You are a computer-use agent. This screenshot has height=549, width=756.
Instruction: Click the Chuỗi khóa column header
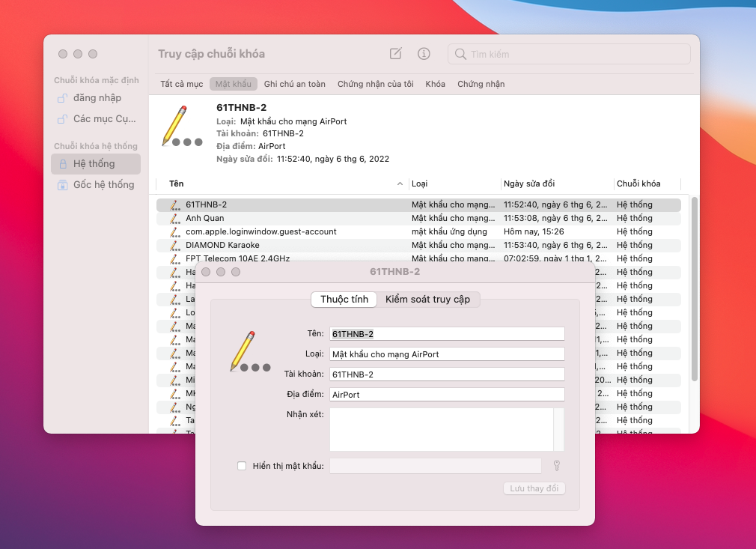[x=647, y=183]
